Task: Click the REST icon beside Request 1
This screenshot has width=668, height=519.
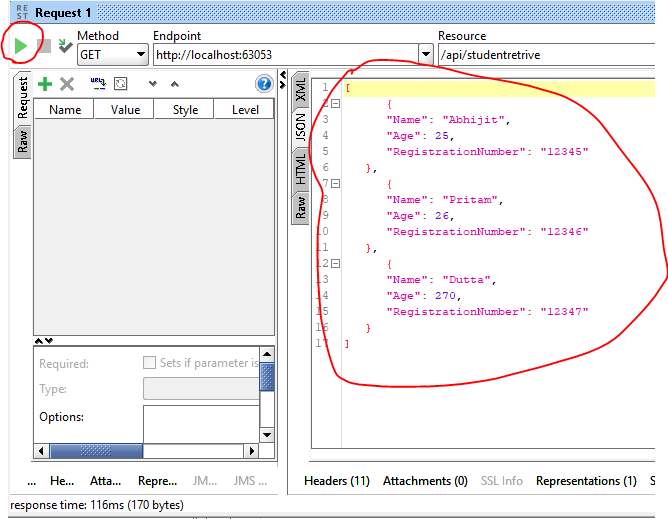Action: tap(22, 12)
